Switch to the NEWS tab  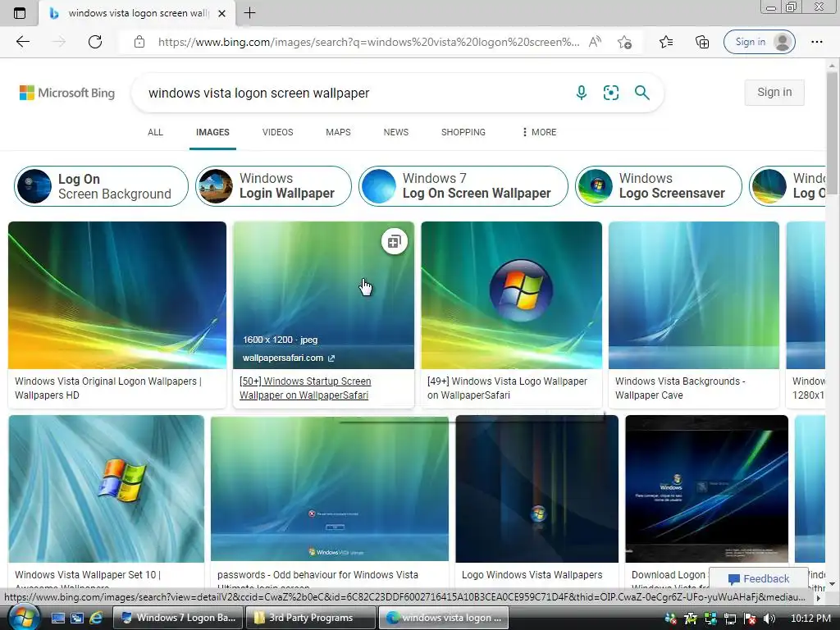[396, 132]
